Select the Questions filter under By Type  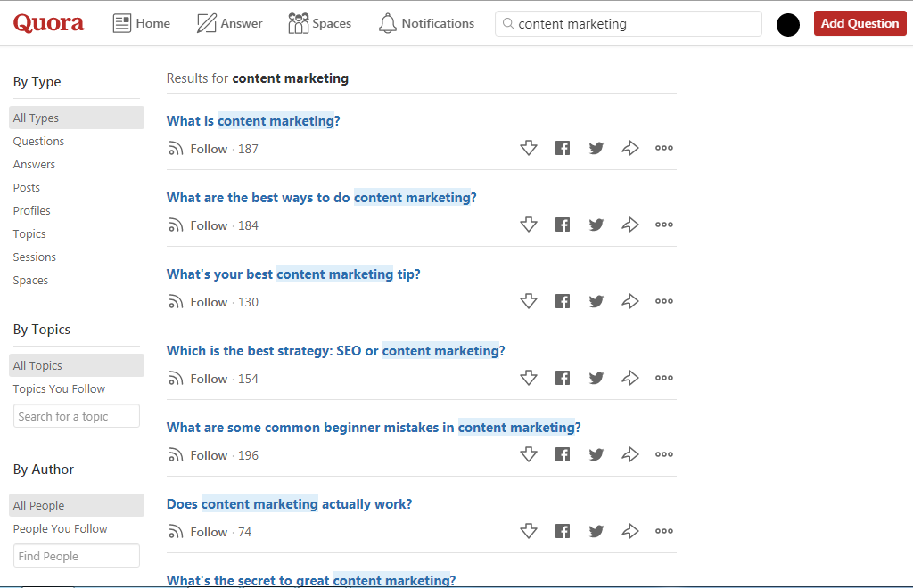coord(38,141)
